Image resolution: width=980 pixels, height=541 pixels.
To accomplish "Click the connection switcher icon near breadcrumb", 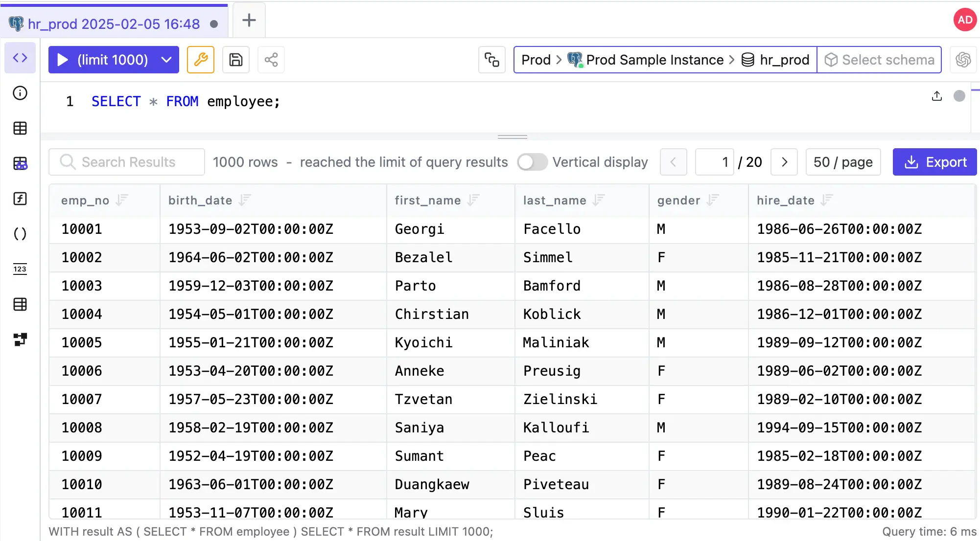I will pyautogui.click(x=491, y=59).
